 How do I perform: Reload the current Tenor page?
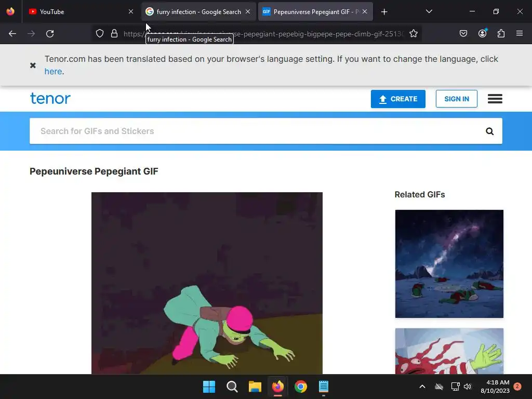[x=50, y=34]
